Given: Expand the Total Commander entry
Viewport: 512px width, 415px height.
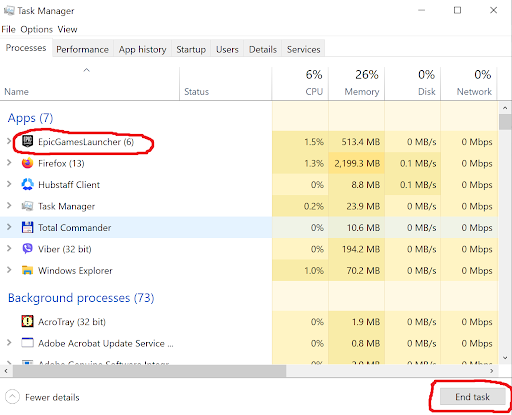Looking at the screenshot, I should pyautogui.click(x=9, y=227).
